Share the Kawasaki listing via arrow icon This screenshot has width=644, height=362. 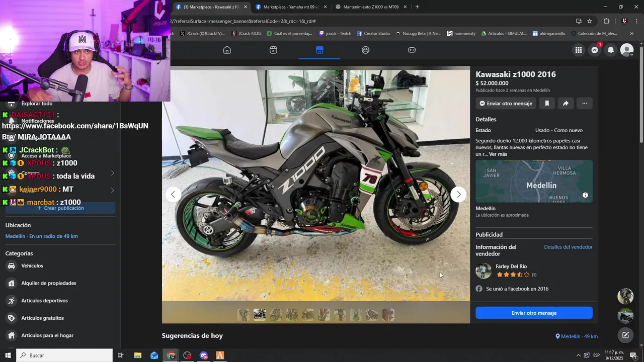click(x=566, y=103)
